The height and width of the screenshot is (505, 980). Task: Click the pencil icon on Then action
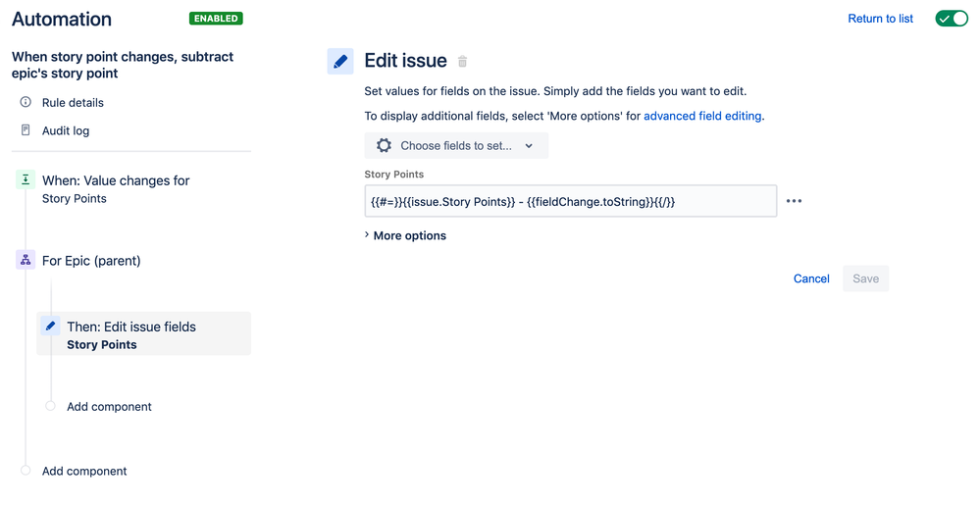pyautogui.click(x=50, y=327)
